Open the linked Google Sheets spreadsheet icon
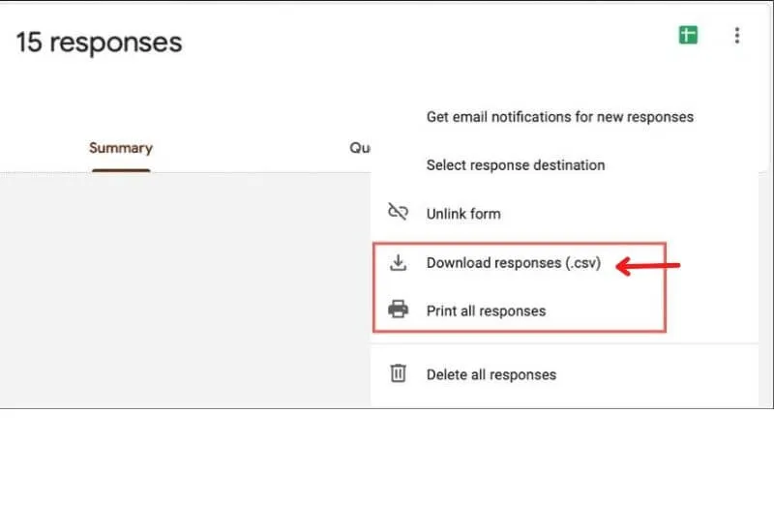 pyautogui.click(x=688, y=36)
